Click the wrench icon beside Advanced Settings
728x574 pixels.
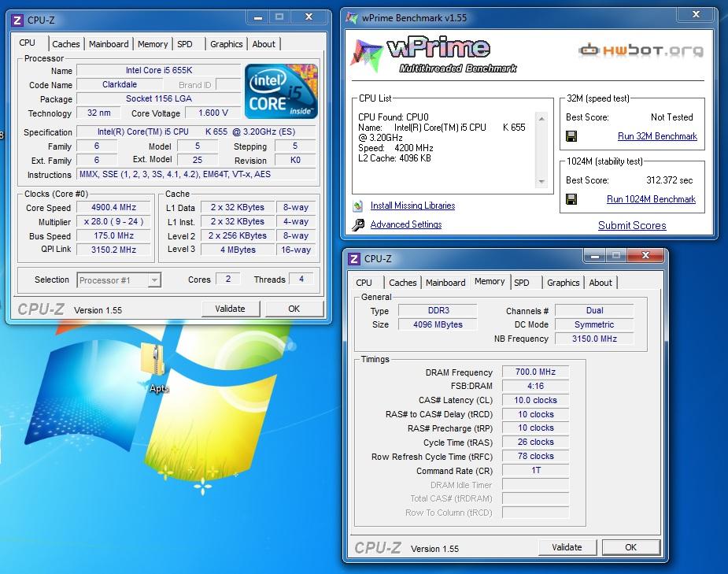[x=358, y=224]
